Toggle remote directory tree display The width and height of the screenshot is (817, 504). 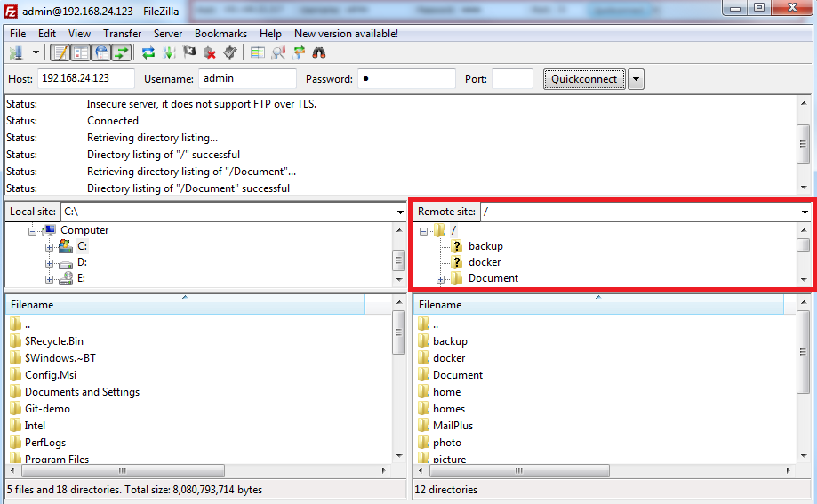coord(101,52)
